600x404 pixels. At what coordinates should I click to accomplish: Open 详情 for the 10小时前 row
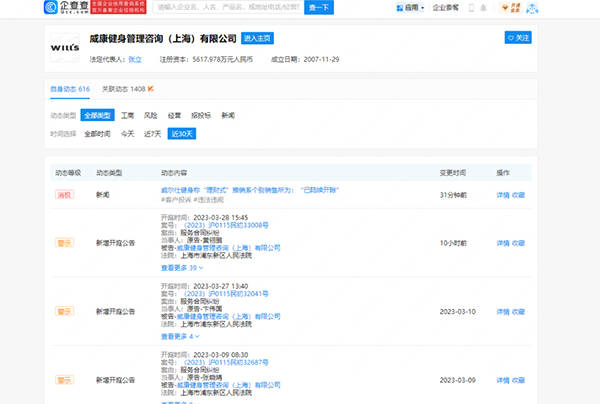click(503, 243)
